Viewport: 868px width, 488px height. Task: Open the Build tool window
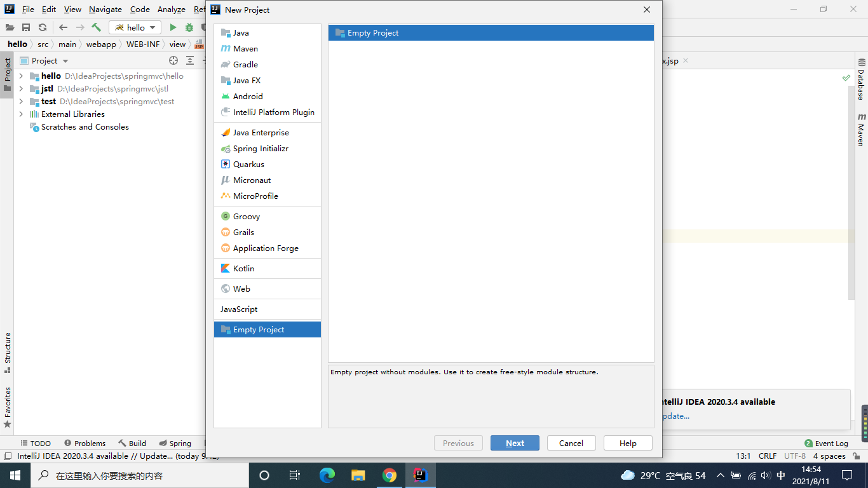[132, 444]
